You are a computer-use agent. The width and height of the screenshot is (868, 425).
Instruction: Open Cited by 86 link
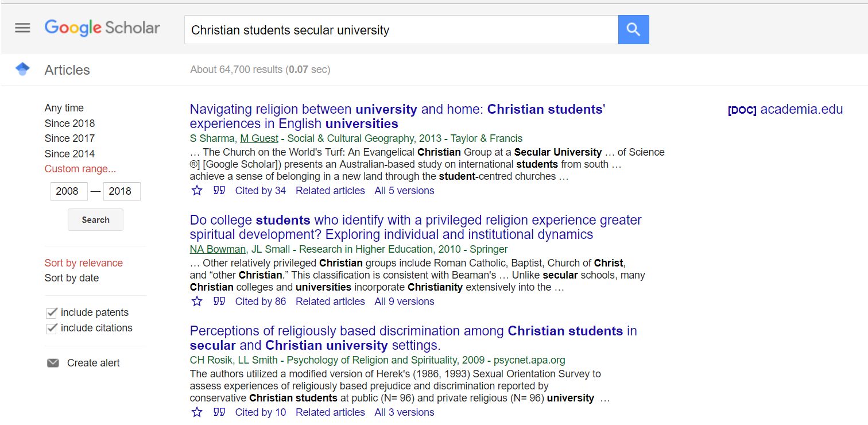coord(261,302)
